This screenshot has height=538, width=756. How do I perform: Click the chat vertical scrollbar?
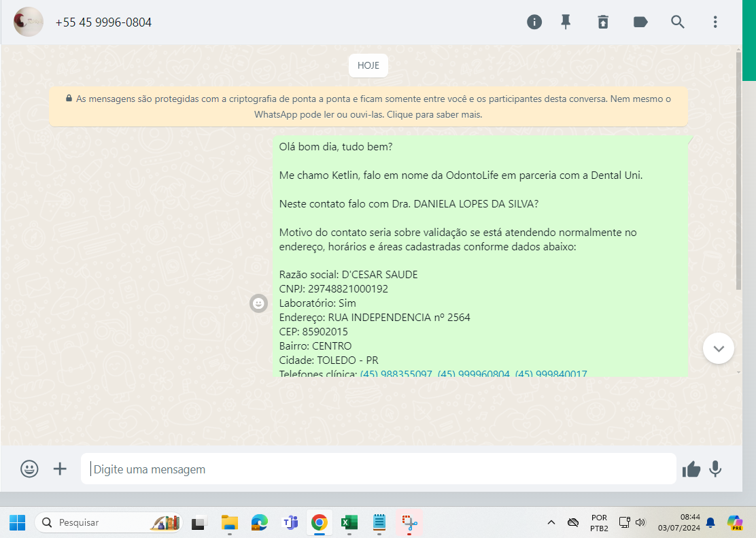[738, 171]
